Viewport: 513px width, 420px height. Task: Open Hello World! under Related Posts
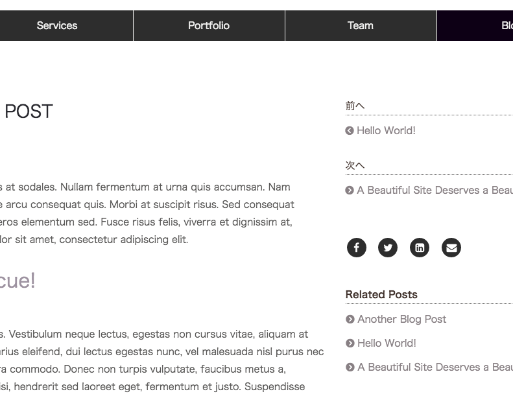[x=387, y=343]
